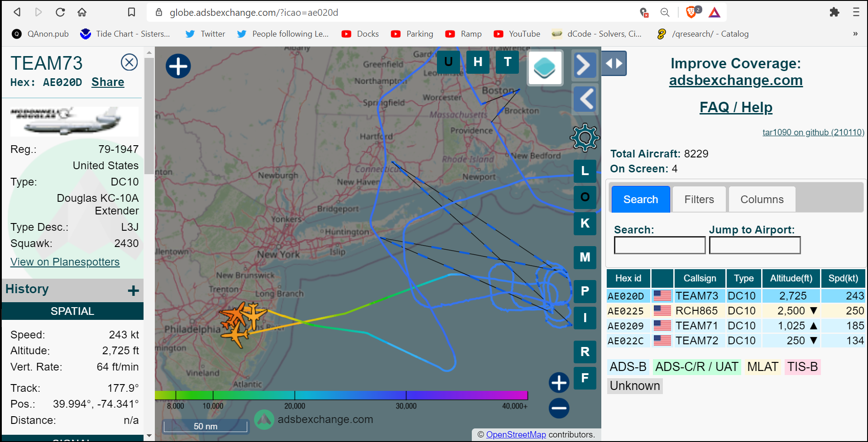Open Brave Shields icon
Image resolution: width=868 pixels, height=442 pixels.
tap(692, 12)
